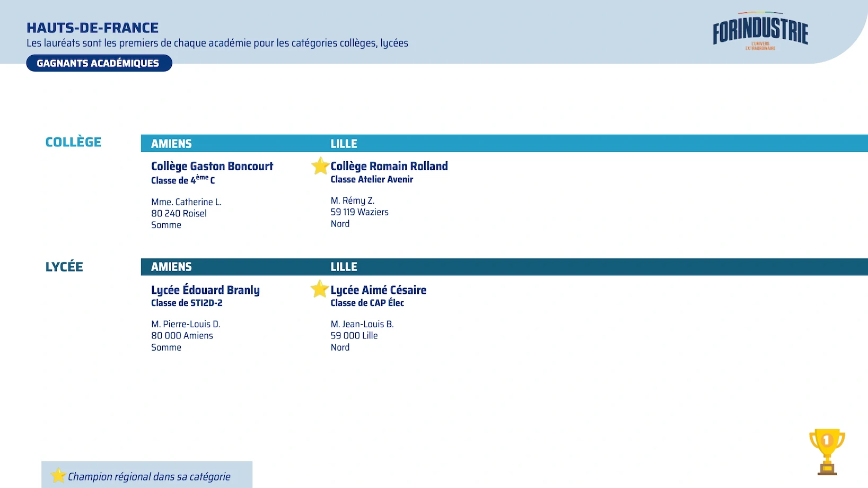Click the 80 240 Roisel address

179,213
